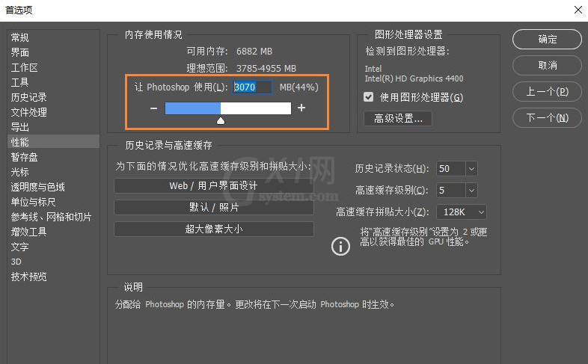Click the Intel(R) HD Graphics 4400 text

tap(414, 78)
